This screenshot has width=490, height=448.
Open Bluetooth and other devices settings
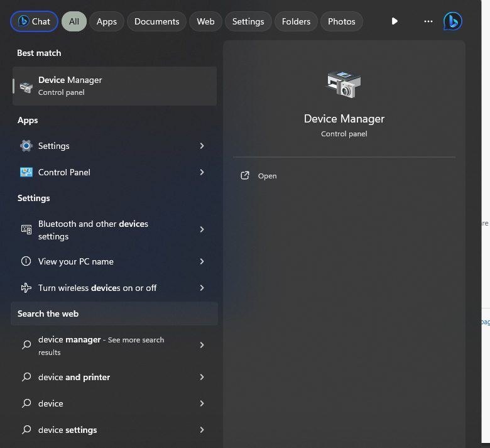pos(115,230)
